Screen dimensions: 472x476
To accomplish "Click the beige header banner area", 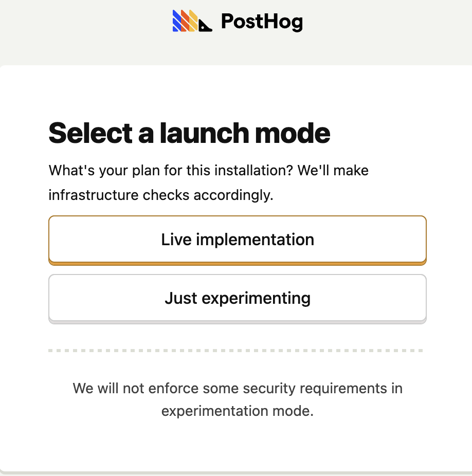I will pos(77,31).
